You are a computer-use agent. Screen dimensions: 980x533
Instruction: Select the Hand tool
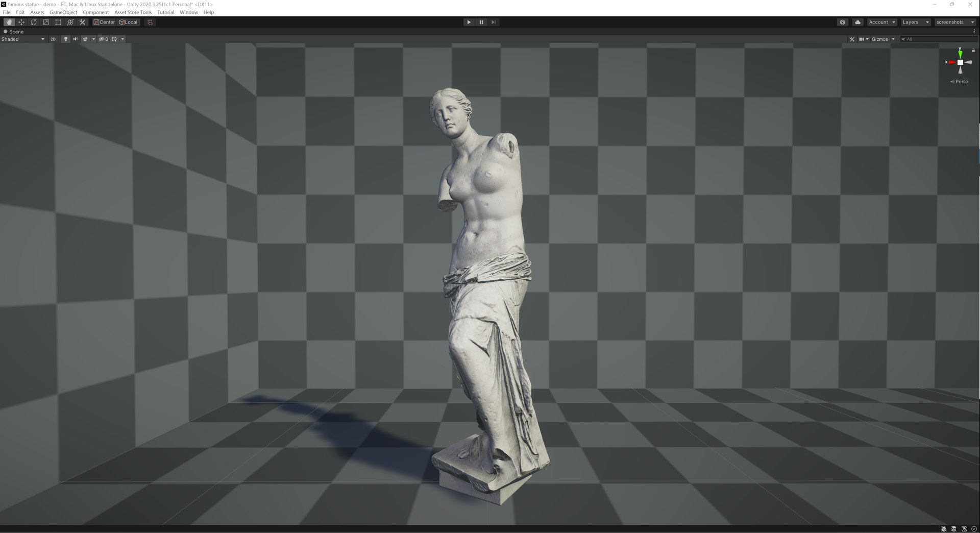(x=9, y=22)
